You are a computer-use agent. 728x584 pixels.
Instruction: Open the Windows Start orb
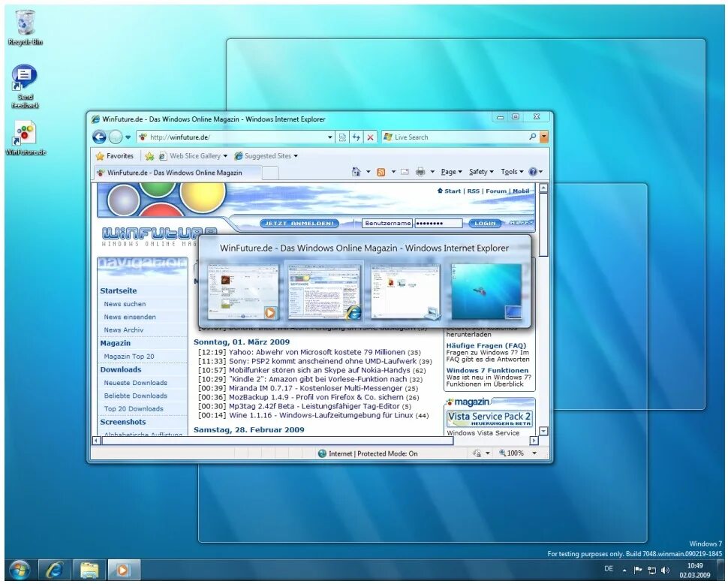click(x=19, y=570)
